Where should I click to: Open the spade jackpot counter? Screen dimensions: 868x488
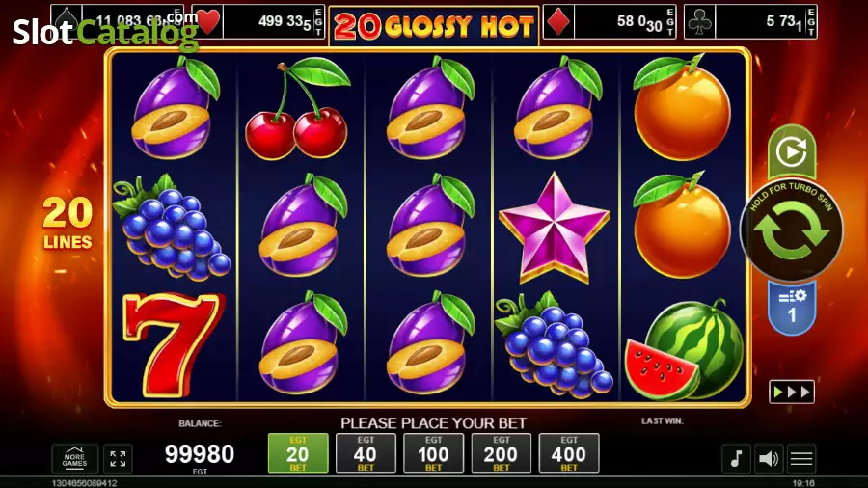point(118,21)
